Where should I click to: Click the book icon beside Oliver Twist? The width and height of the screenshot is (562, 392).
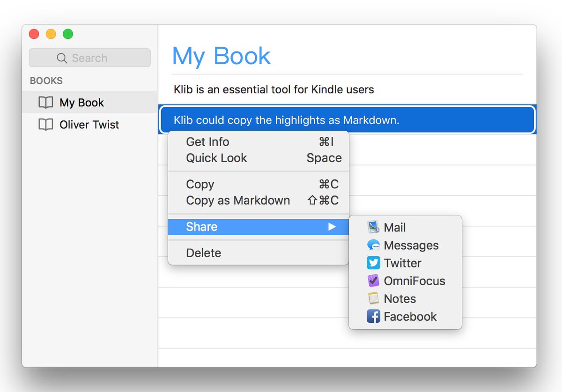(x=45, y=125)
